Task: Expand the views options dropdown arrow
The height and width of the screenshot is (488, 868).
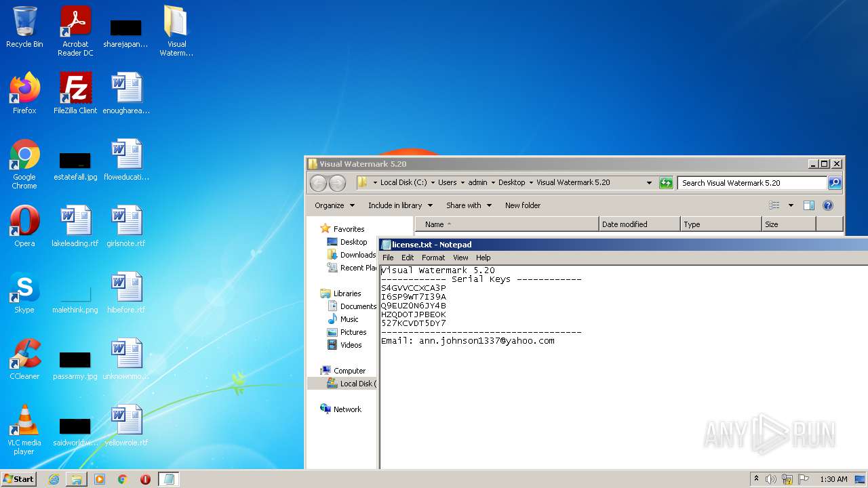Action: pyautogui.click(x=791, y=205)
